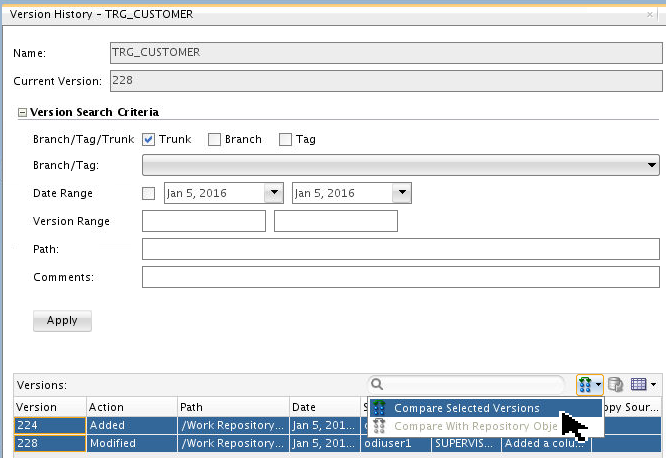Select Compare With Repository Object menu item
Screen dimensions: 666x458
(x=486, y=426)
